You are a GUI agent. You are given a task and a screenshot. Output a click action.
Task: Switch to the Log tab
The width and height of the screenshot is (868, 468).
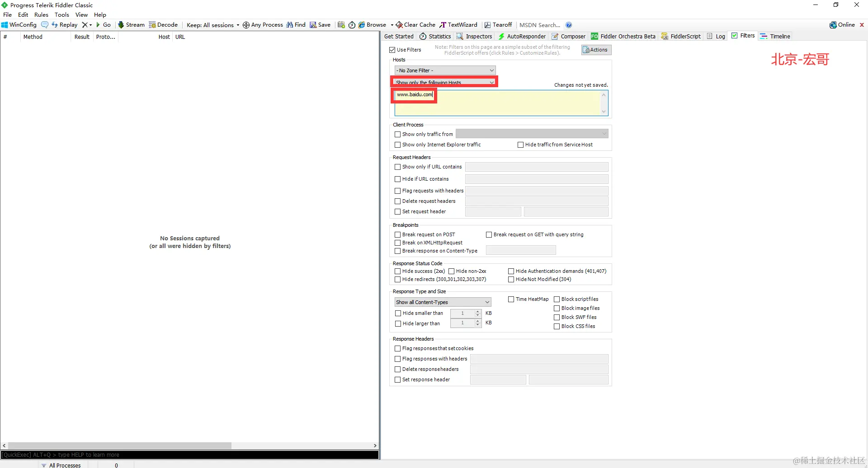click(716, 36)
